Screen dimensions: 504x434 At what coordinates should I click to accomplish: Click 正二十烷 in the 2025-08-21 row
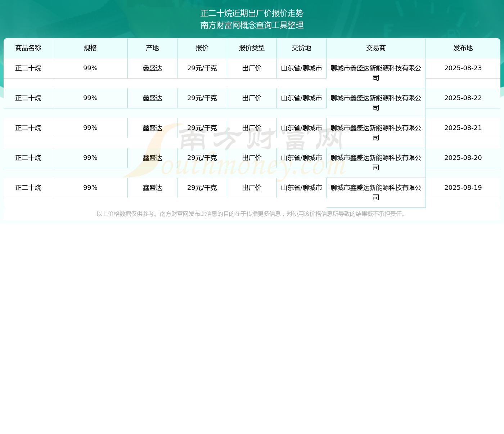click(28, 128)
